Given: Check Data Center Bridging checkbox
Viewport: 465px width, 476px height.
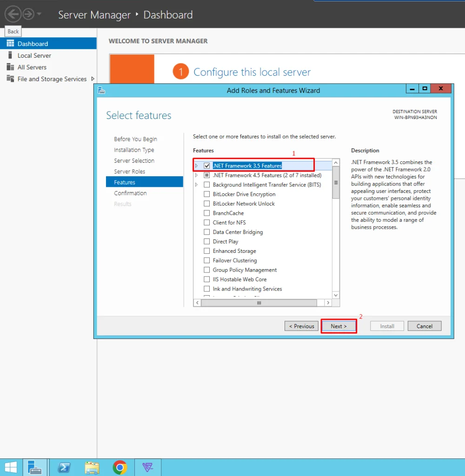Looking at the screenshot, I should [207, 232].
